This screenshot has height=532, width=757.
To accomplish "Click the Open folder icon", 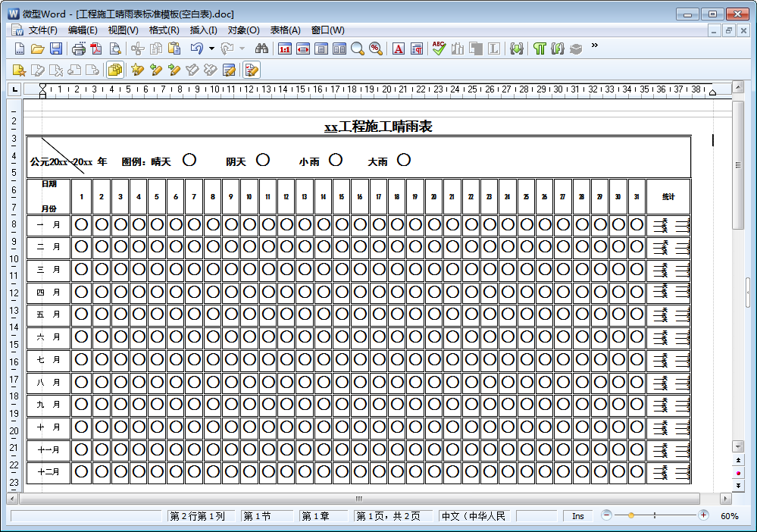I will click(x=38, y=49).
